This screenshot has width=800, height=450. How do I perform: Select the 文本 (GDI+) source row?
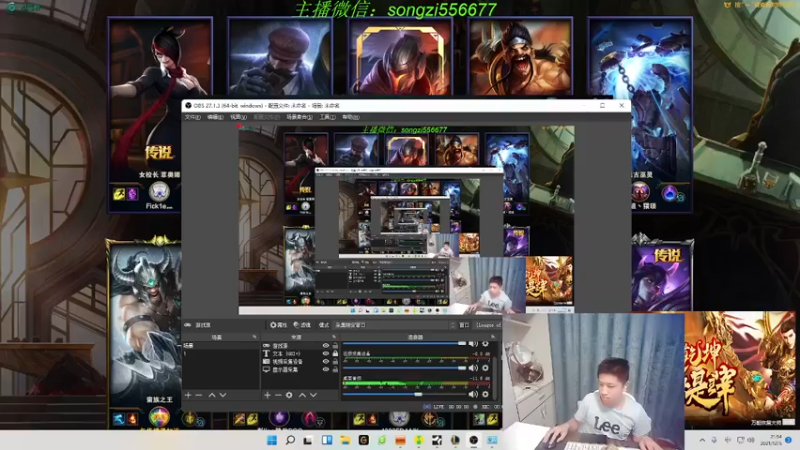pyautogui.click(x=300, y=353)
